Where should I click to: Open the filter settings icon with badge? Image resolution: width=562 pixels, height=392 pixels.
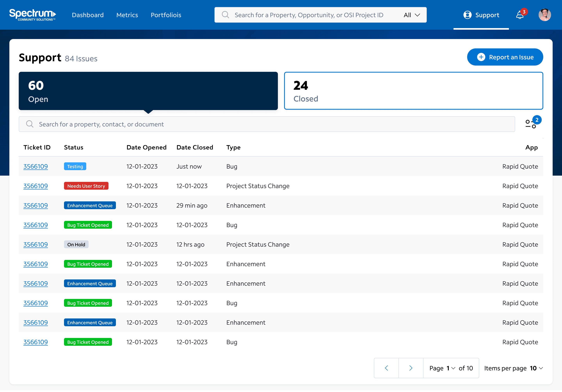click(531, 124)
